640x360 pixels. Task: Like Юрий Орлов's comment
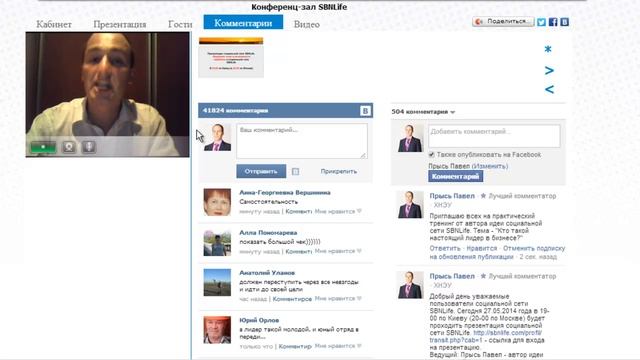(x=338, y=346)
